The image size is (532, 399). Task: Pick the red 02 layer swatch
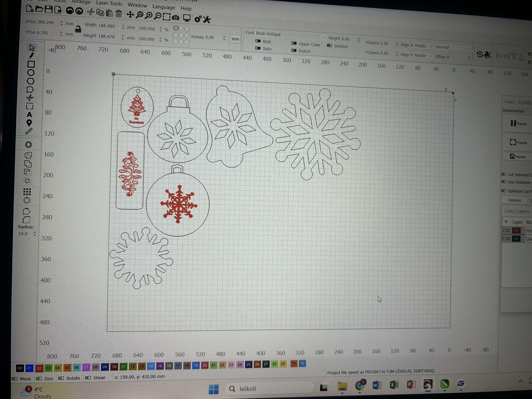[x=39, y=368]
